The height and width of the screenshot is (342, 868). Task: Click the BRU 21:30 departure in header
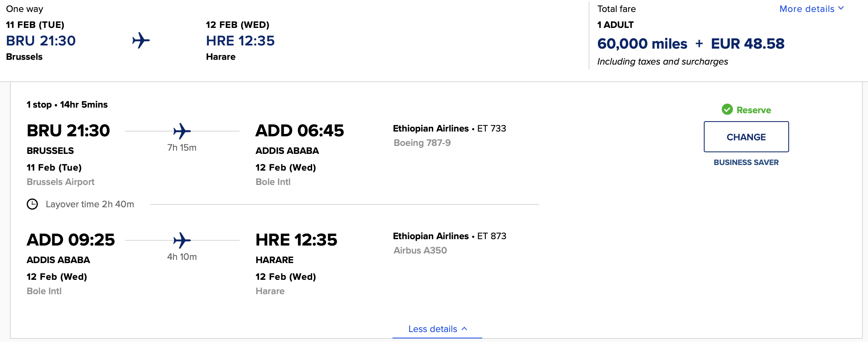(x=41, y=41)
